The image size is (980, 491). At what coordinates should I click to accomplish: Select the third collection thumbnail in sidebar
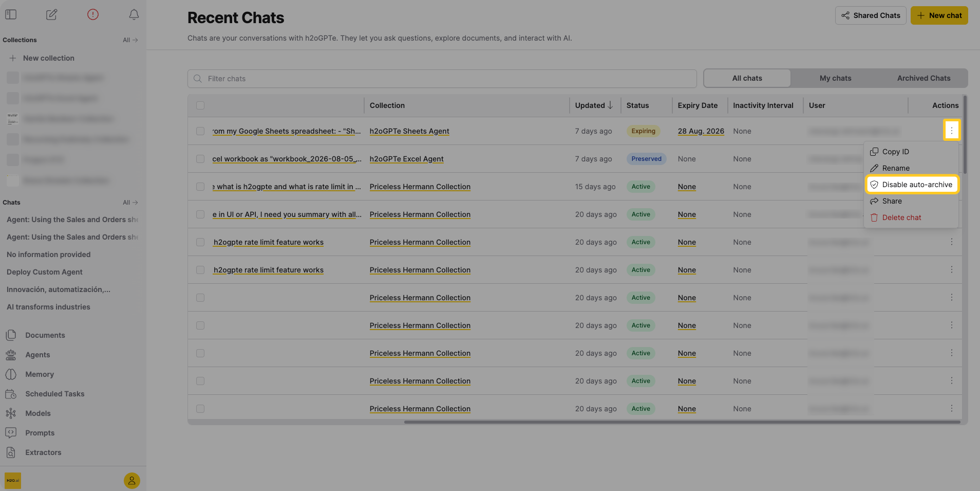point(13,119)
